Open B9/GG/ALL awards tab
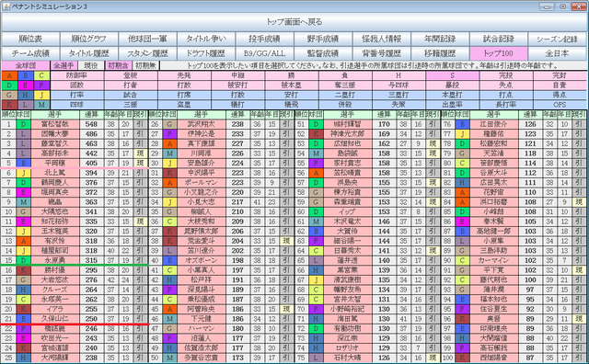The width and height of the screenshot is (589, 364). 264,53
